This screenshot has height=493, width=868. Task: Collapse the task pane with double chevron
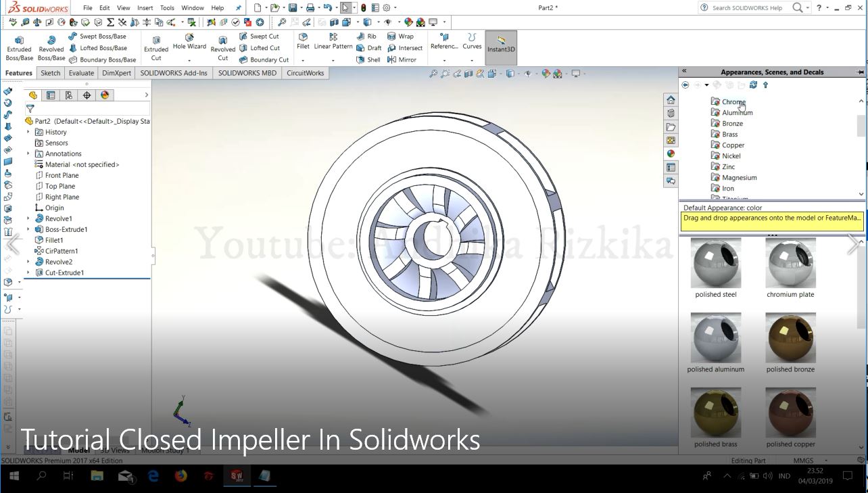[x=684, y=71]
